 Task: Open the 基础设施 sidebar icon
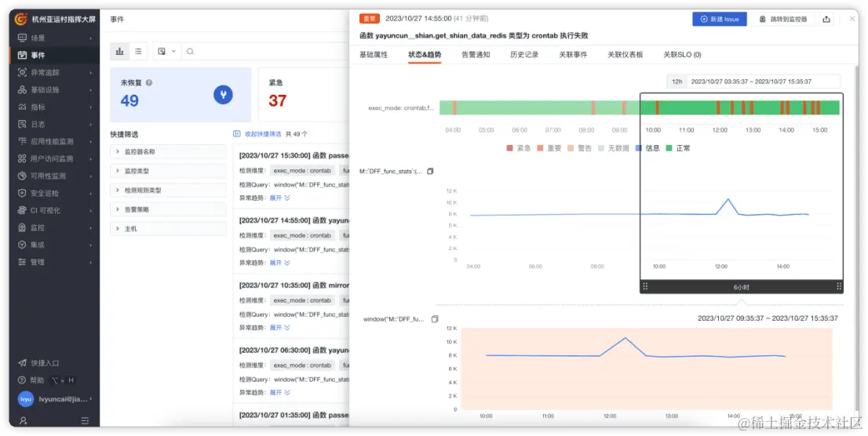22,89
